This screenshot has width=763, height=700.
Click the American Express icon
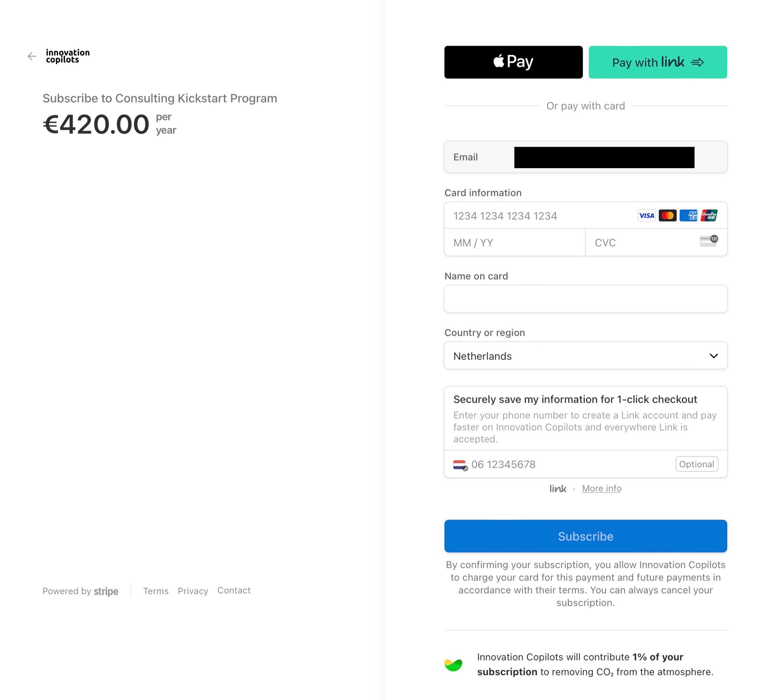pyautogui.click(x=688, y=215)
